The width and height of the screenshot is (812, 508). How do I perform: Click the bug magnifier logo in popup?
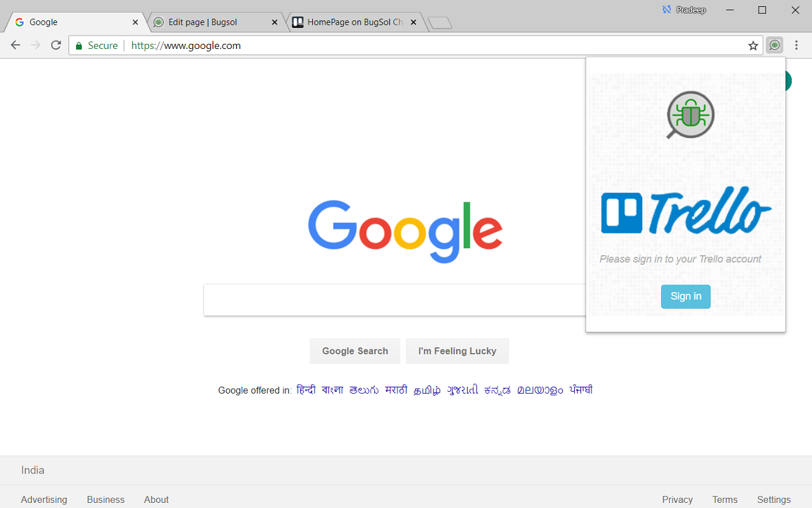(690, 115)
